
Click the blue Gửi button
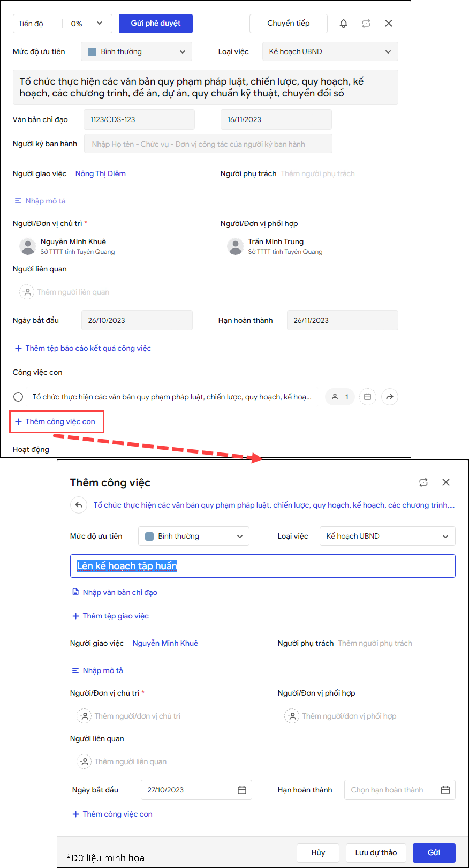[434, 852]
